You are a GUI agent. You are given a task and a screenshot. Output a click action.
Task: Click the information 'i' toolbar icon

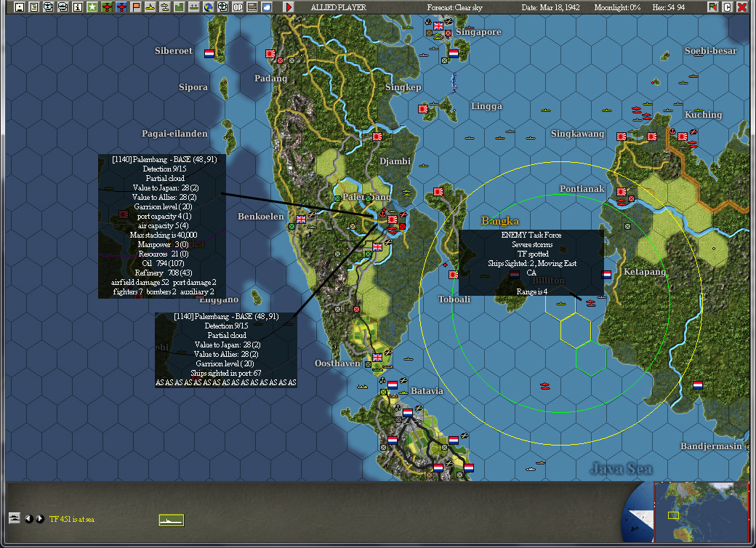(77, 7)
